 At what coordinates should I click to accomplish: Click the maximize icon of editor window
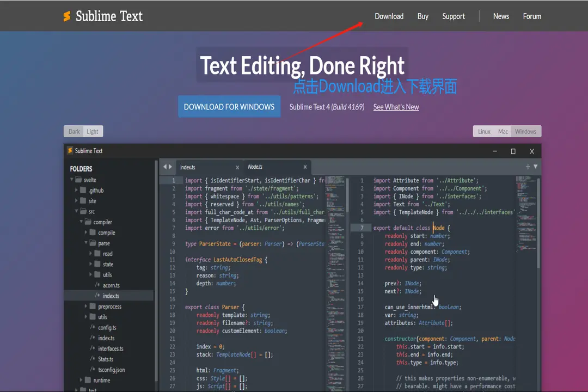513,151
